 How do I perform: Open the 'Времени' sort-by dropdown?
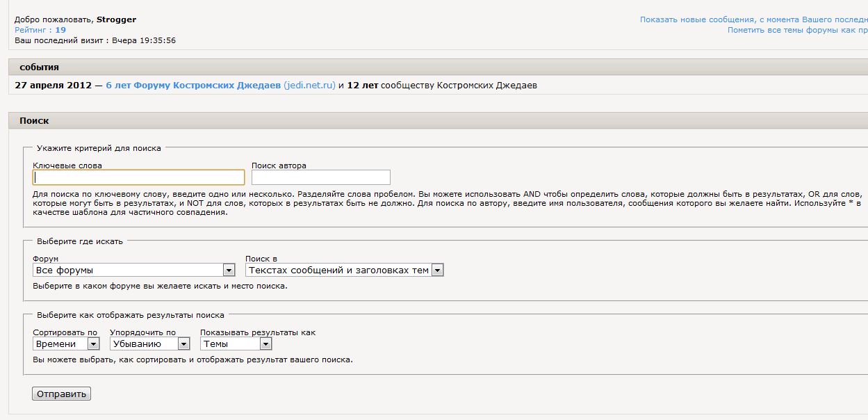[66, 344]
